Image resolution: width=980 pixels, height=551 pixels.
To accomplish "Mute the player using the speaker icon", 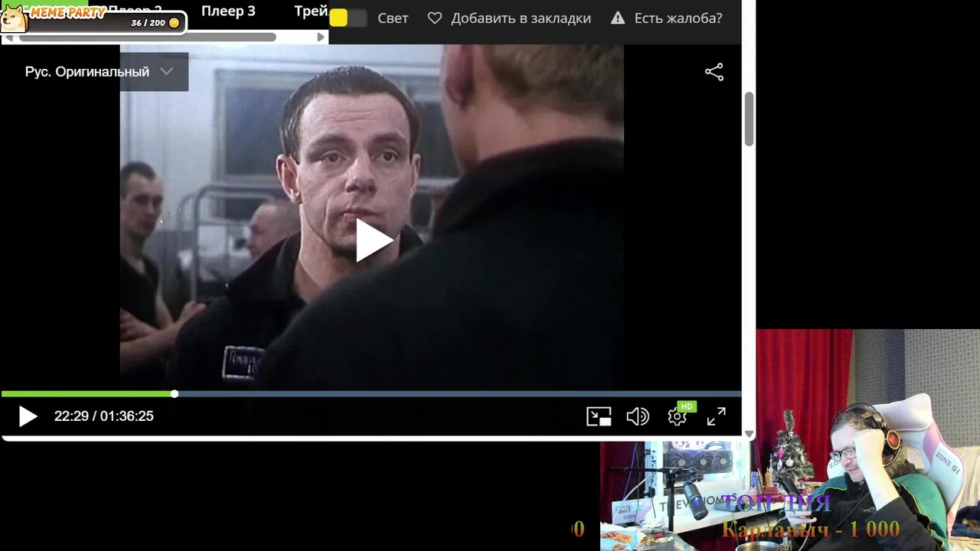I will [637, 416].
